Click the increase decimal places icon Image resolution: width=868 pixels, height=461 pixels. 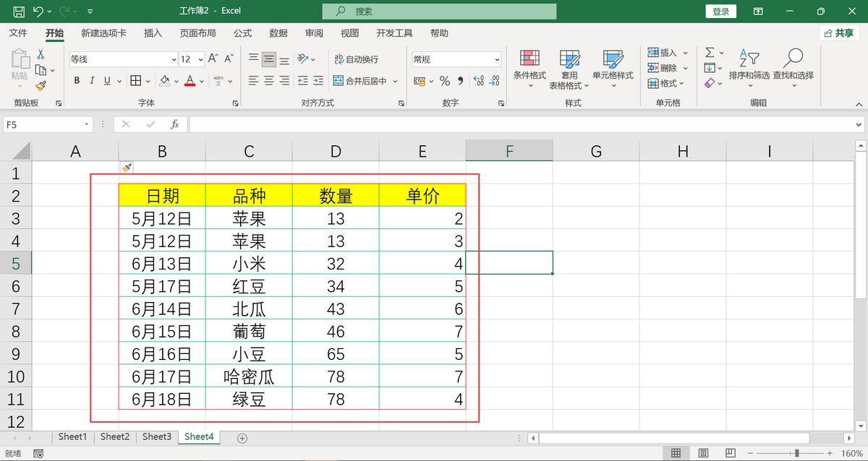point(478,80)
